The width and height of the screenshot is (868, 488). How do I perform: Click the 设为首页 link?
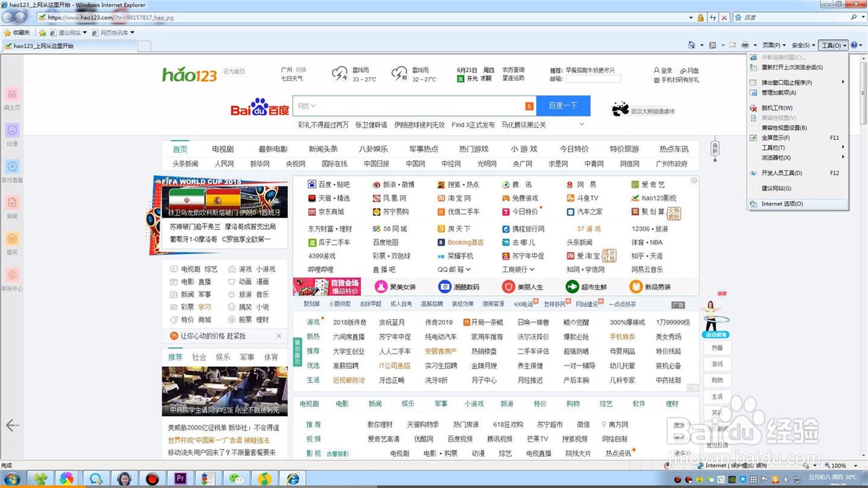click(234, 72)
